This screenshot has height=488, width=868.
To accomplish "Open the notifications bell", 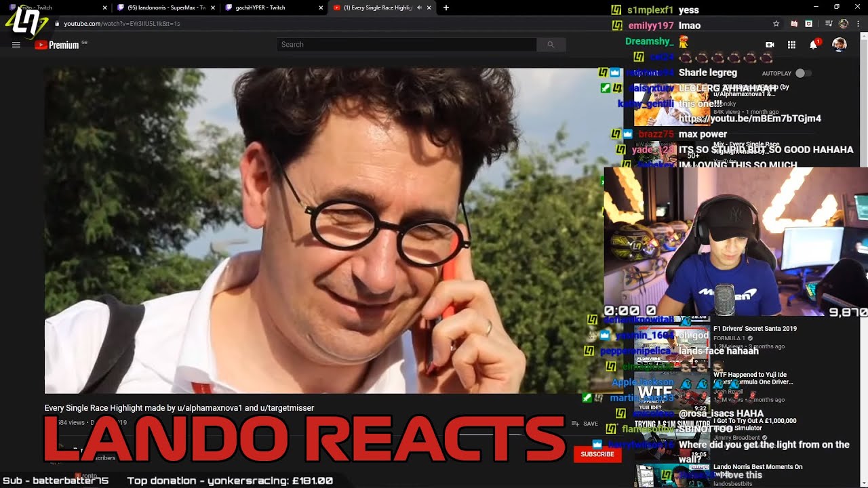I will pyautogui.click(x=814, y=45).
